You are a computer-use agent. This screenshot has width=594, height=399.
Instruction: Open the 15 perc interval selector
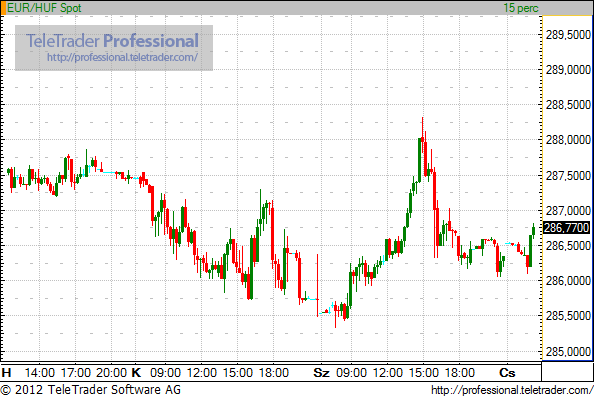pyautogui.click(x=521, y=8)
